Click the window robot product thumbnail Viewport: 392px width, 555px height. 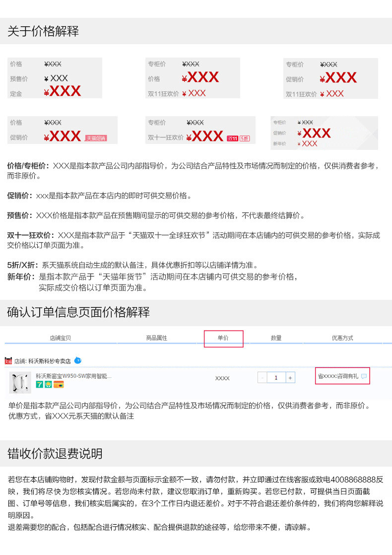(x=20, y=383)
